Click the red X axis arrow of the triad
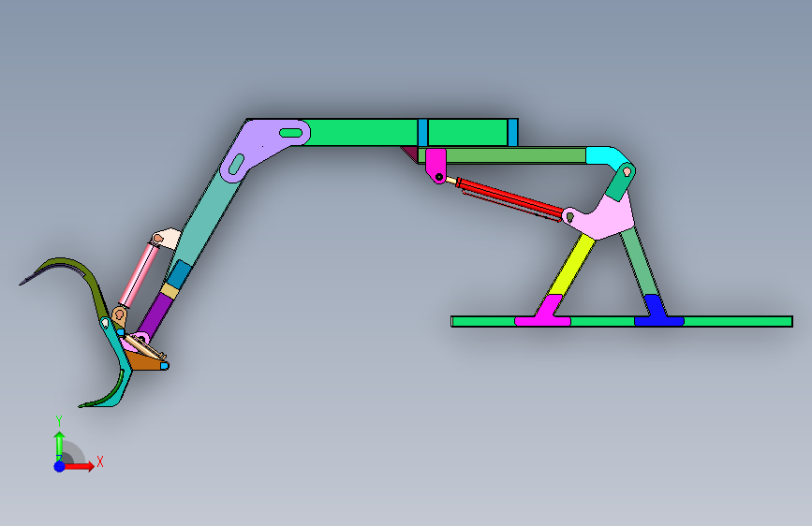Screen dimensions: 812x526 pos(80,466)
